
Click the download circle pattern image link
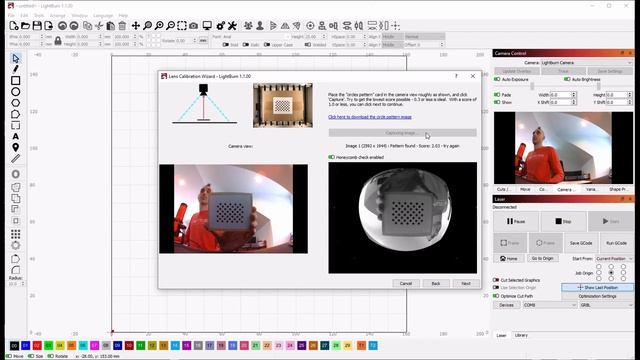370,117
